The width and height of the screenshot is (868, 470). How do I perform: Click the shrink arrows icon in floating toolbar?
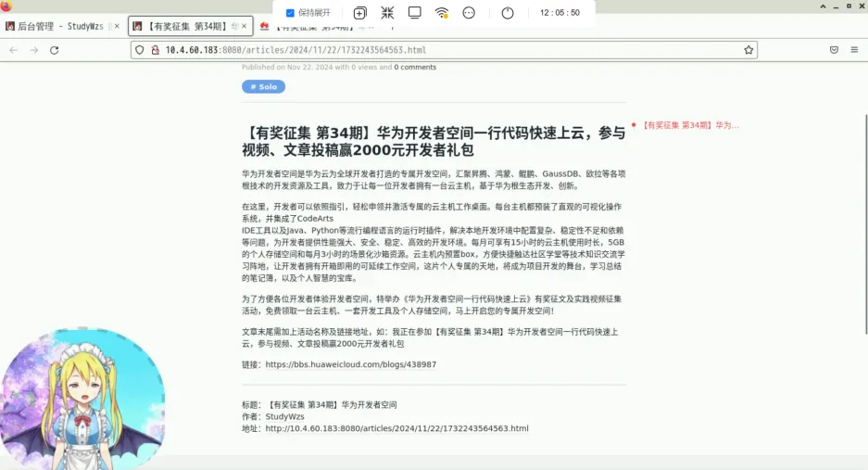(387, 13)
